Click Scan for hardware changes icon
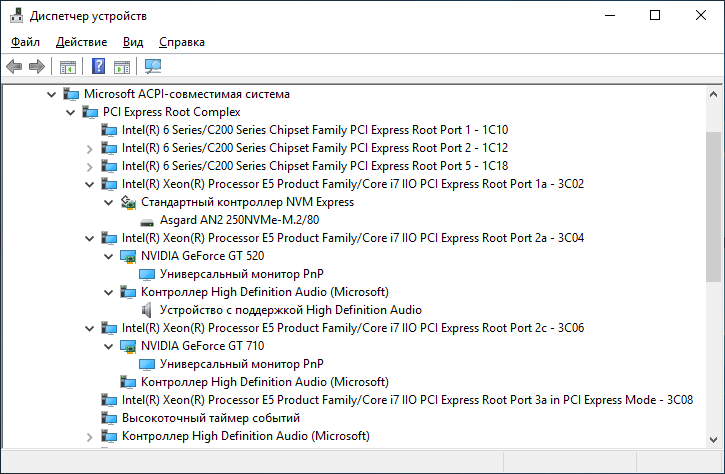725x474 pixels. (153, 67)
